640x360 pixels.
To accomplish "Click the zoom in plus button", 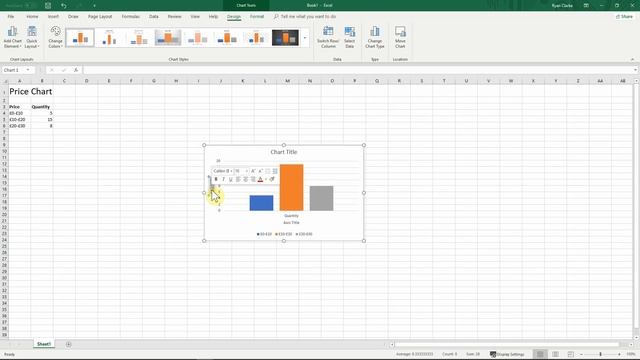I will coord(619,354).
